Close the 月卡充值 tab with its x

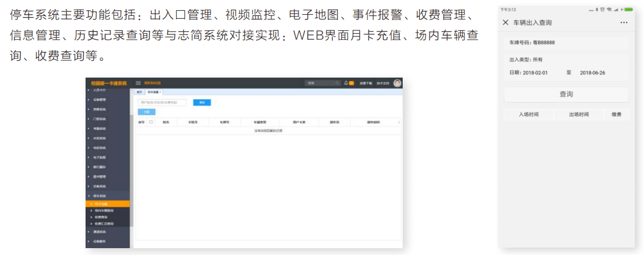(160, 92)
